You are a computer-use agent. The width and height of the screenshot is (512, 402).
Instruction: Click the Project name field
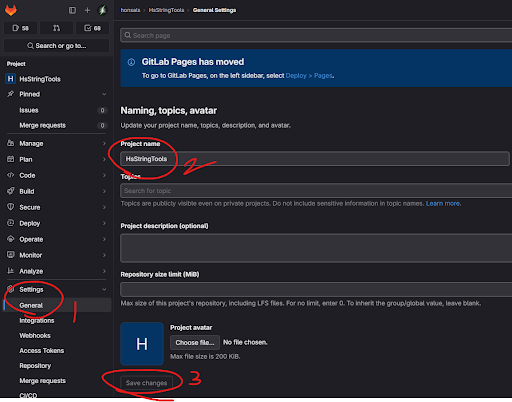coord(315,159)
